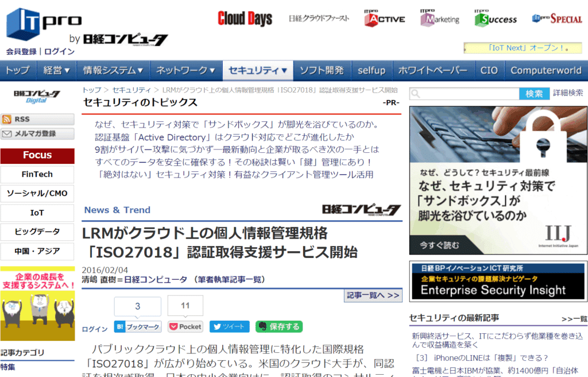Share via the ツイート Twitter icon
Viewport: 588px width, 377px height.
tap(229, 326)
